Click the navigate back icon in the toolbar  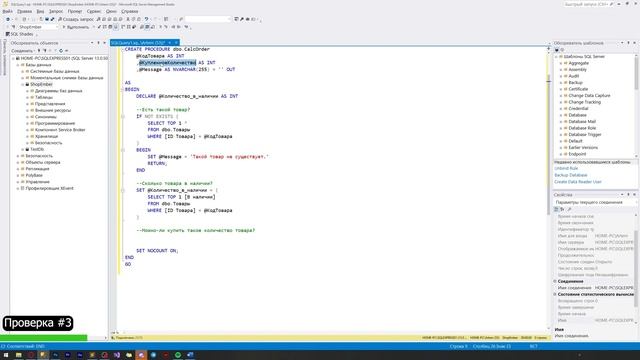point(8,19)
